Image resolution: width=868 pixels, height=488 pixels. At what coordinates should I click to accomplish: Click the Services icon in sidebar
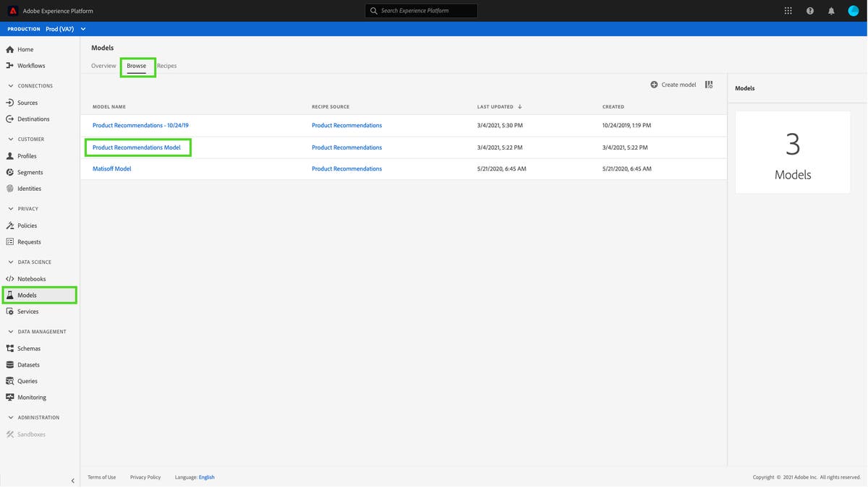[10, 312]
